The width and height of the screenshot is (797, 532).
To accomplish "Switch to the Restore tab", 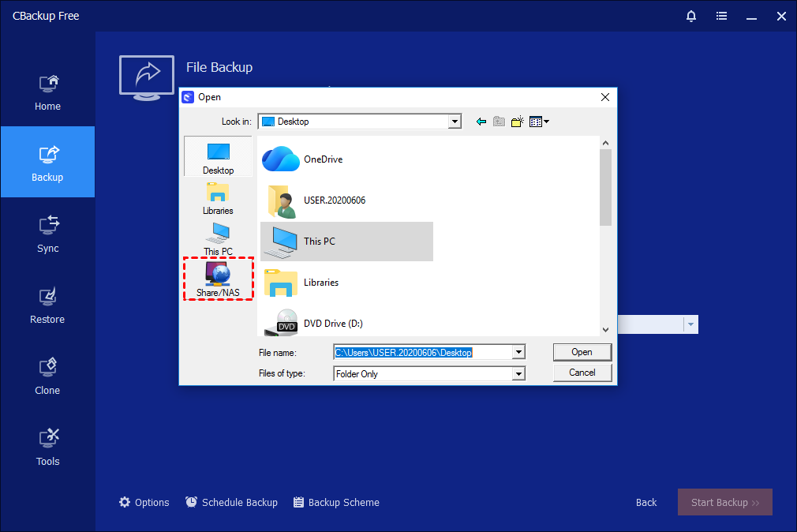I will 47,304.
